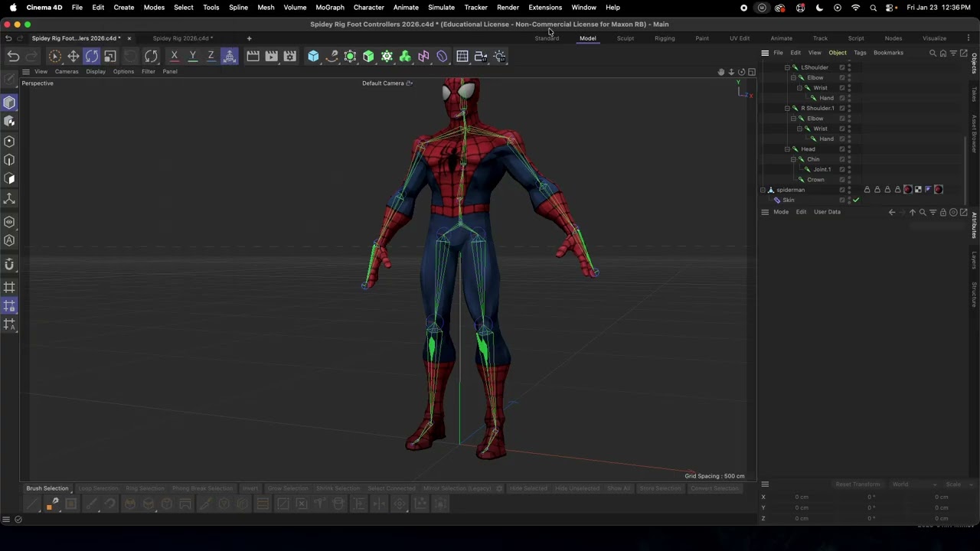Toggle the coordinate system button
Image resolution: width=980 pixels, height=551 pixels.
pos(230,56)
